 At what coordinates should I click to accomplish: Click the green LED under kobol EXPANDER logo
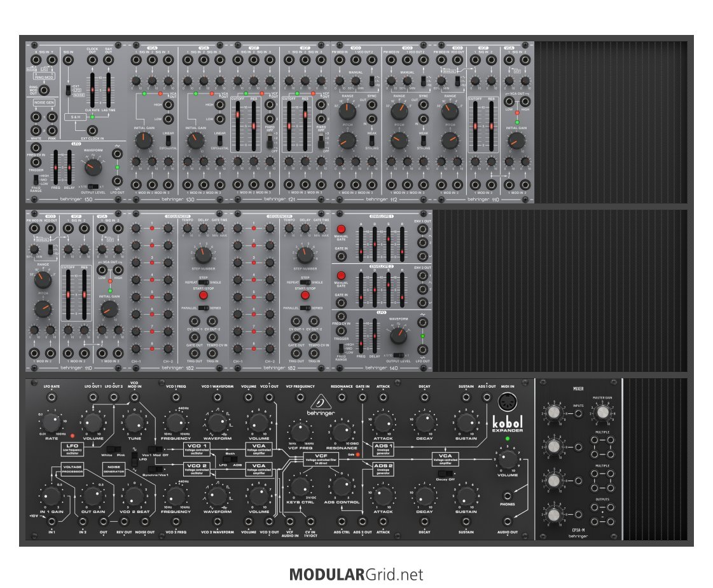click(508, 439)
